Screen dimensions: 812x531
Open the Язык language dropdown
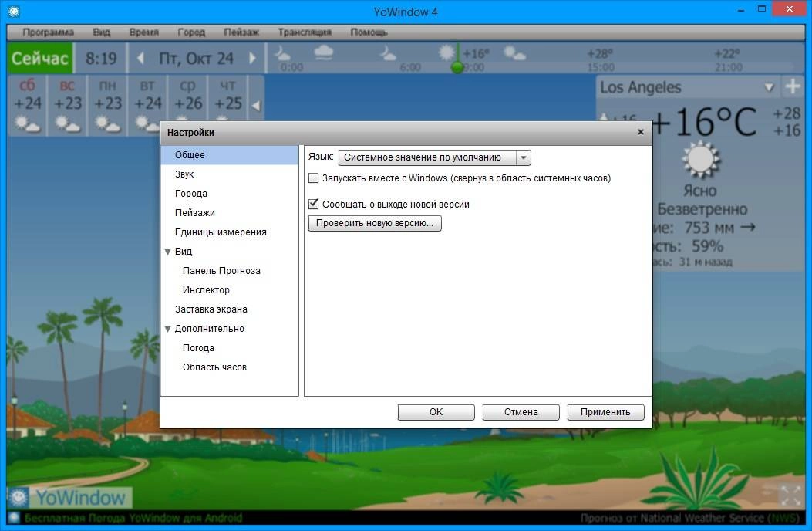coord(434,157)
